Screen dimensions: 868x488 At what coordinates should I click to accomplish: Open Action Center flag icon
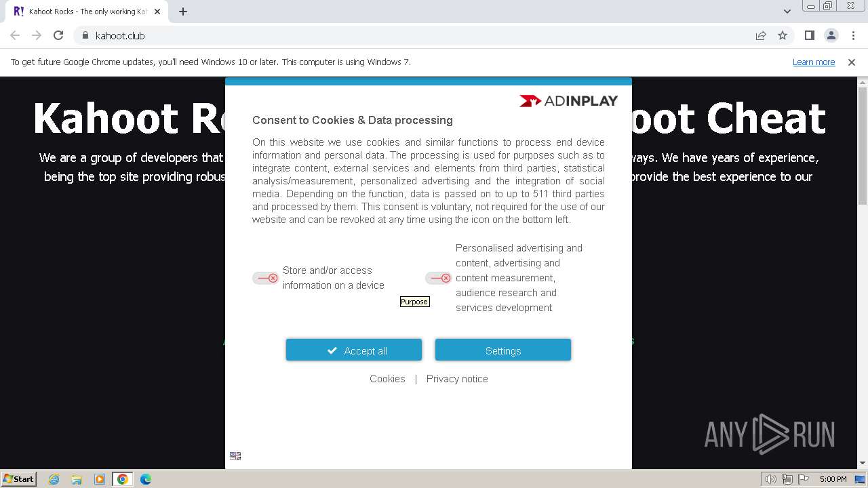[x=804, y=479]
